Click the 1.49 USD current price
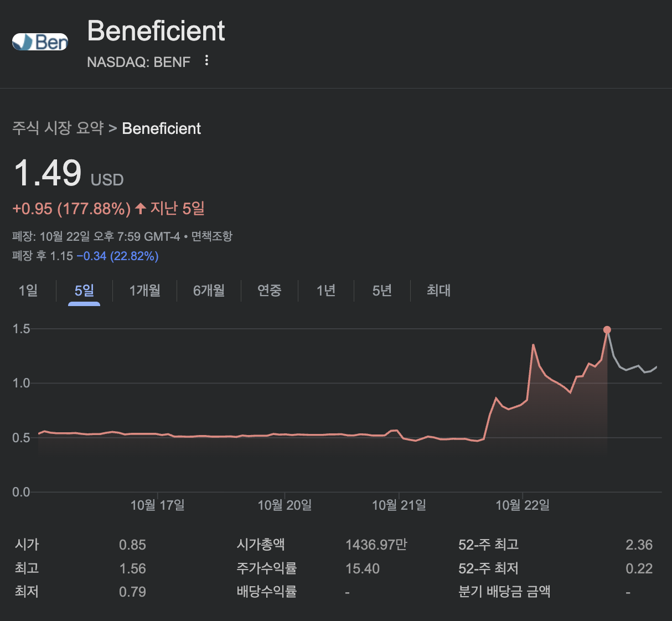 [x=69, y=173]
